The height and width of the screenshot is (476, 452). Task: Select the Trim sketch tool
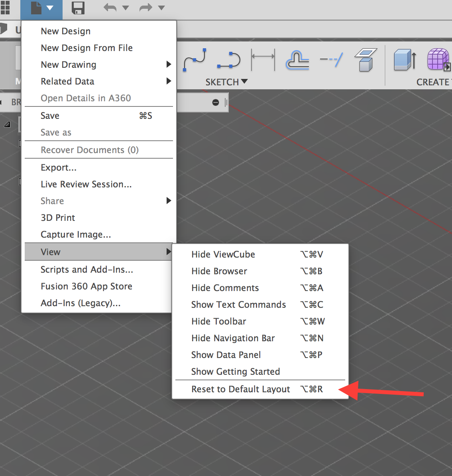pyautogui.click(x=332, y=60)
